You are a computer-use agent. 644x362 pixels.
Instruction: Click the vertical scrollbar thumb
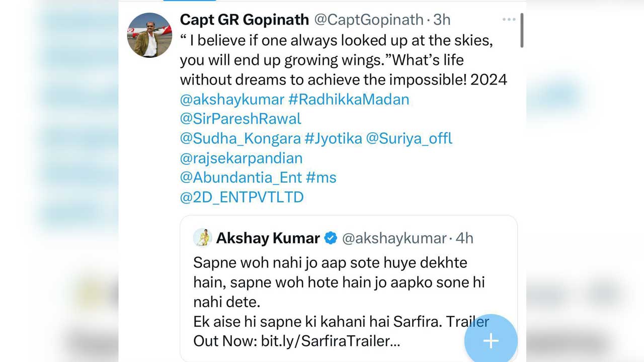[x=522, y=30]
